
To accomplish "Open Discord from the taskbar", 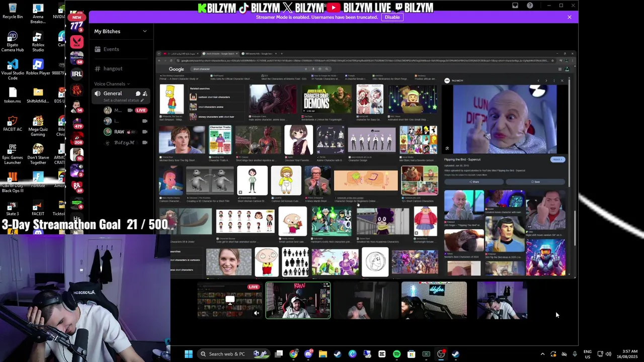I will coord(308,354).
